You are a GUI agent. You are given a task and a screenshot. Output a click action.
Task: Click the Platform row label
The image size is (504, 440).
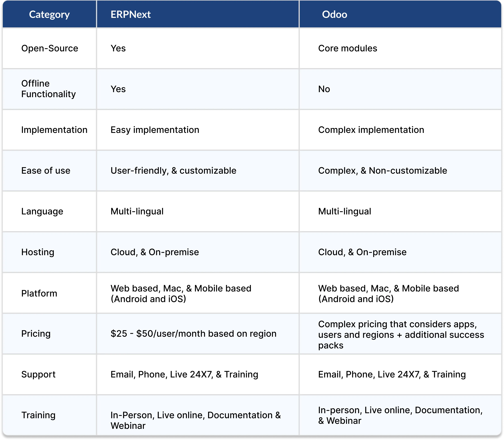[x=39, y=293]
